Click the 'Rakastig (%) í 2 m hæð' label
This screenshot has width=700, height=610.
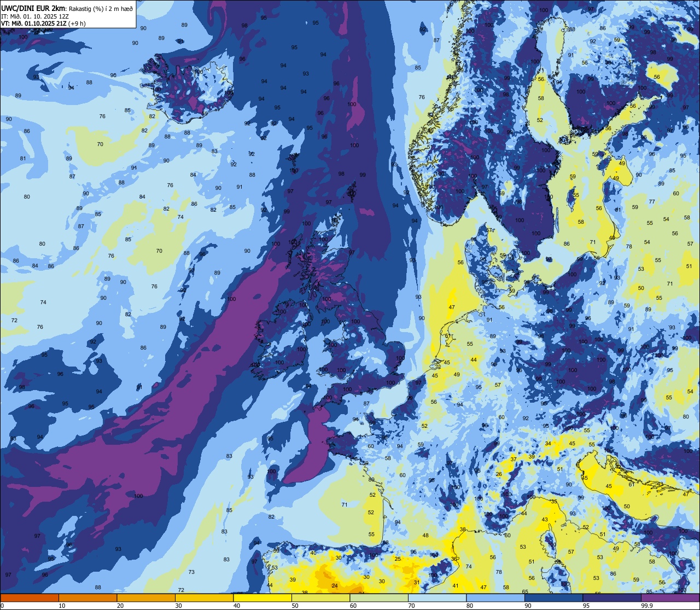[101, 8]
